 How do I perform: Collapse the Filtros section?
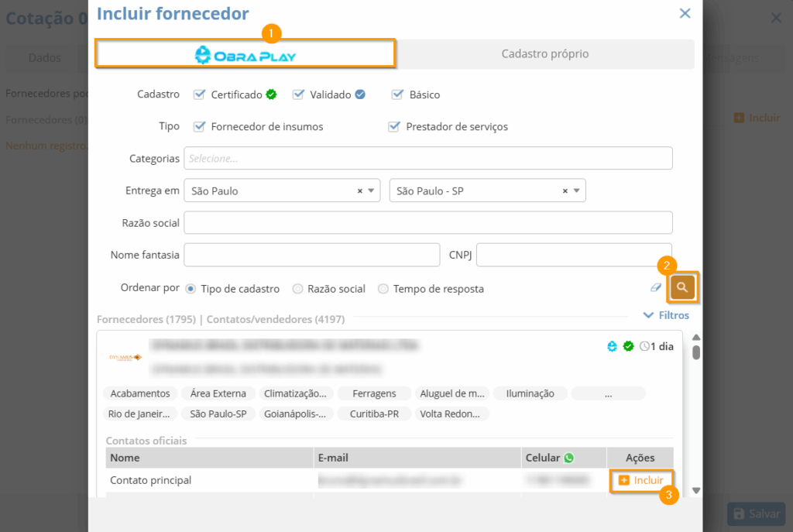(666, 315)
